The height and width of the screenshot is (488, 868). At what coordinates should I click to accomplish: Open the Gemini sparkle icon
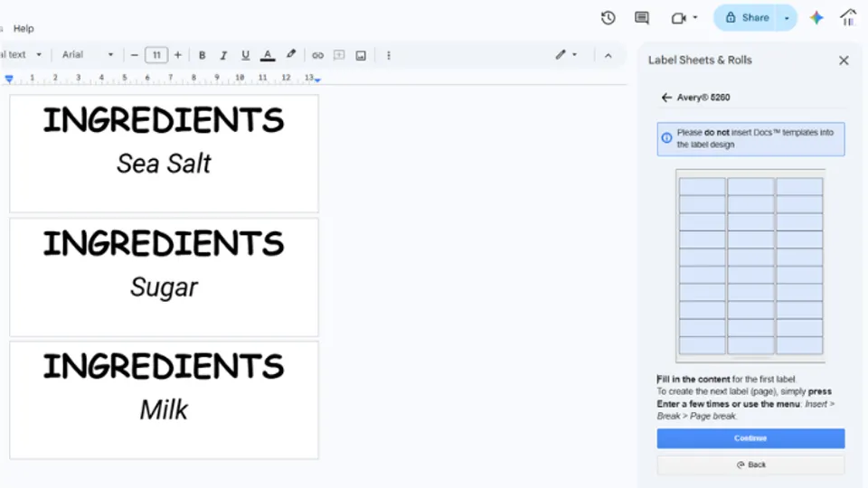tap(816, 18)
